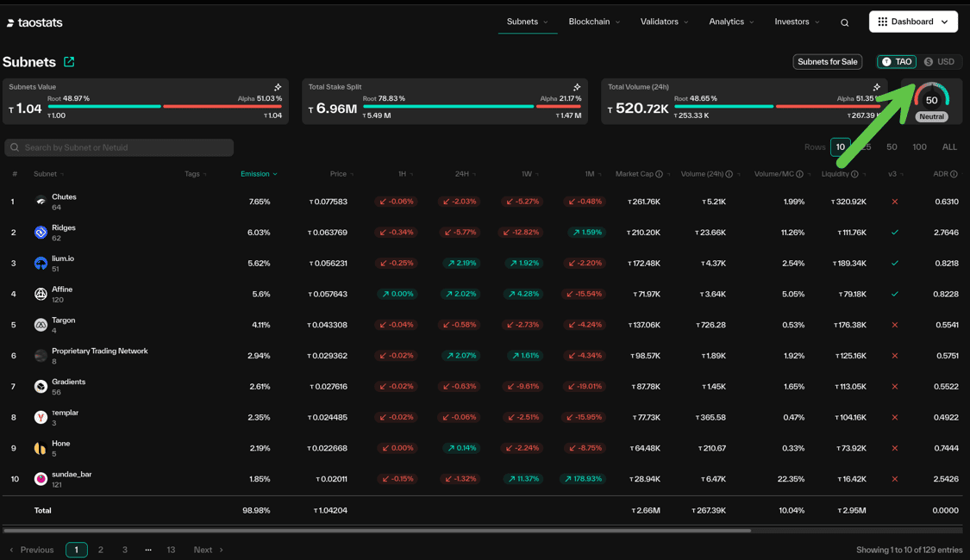970x560 pixels.
Task: Open the external link icon beside Subnets heading
Action: click(x=69, y=62)
